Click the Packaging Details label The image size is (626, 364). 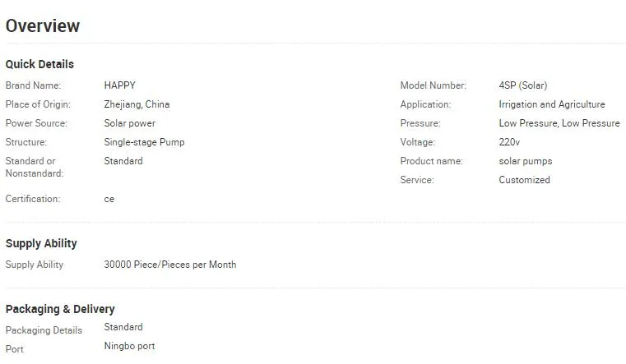[44, 330]
